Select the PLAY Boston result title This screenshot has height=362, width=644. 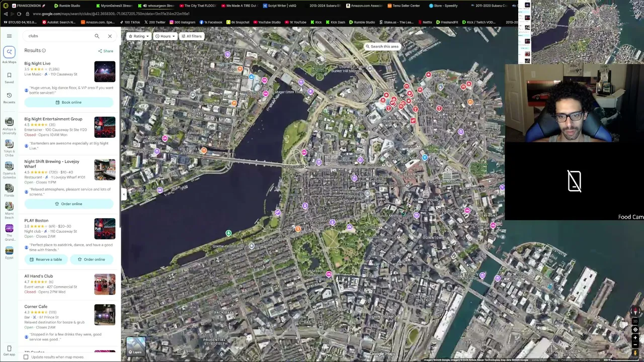click(36, 221)
